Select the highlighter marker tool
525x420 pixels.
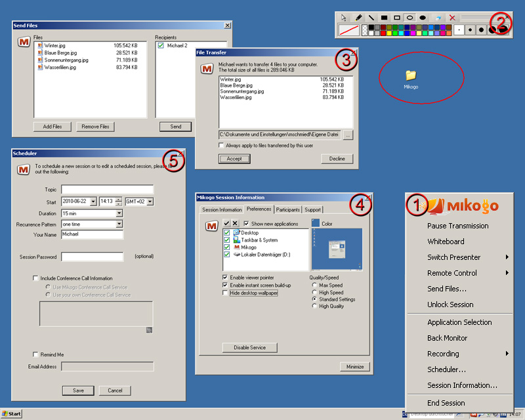click(358, 18)
